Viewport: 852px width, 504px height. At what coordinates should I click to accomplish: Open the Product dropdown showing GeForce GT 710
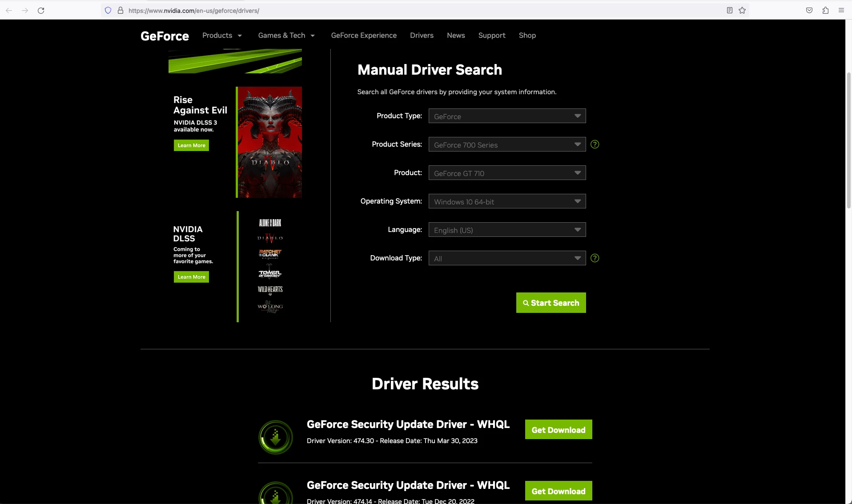tap(507, 173)
